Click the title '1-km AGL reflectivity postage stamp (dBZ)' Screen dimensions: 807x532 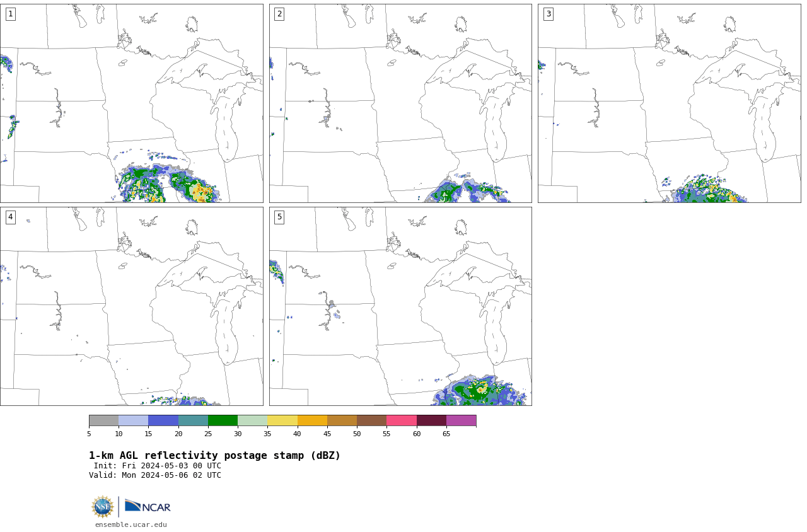point(214,456)
